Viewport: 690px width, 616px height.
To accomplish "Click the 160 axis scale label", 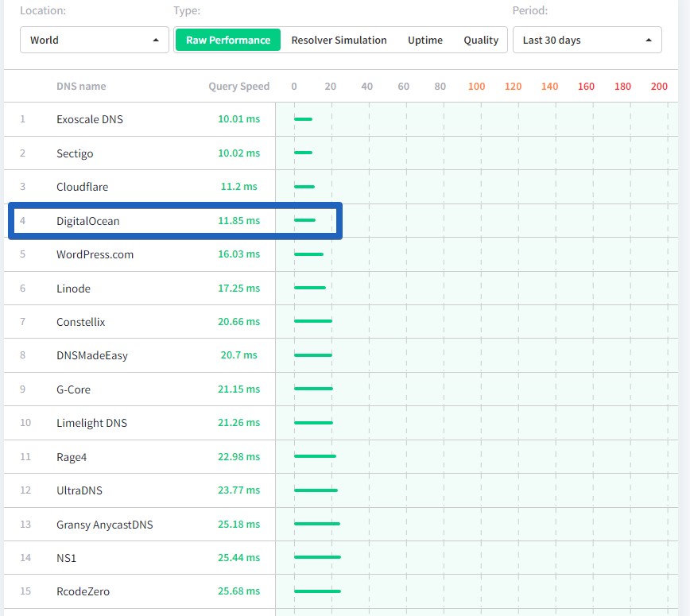I will pos(586,86).
